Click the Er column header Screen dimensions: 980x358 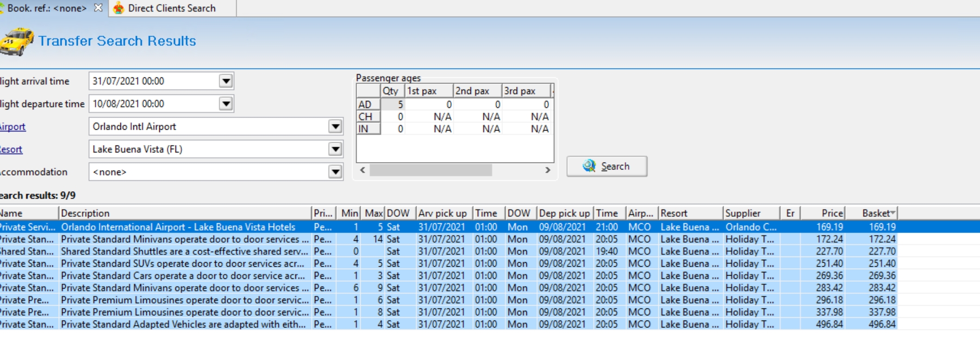pos(790,213)
